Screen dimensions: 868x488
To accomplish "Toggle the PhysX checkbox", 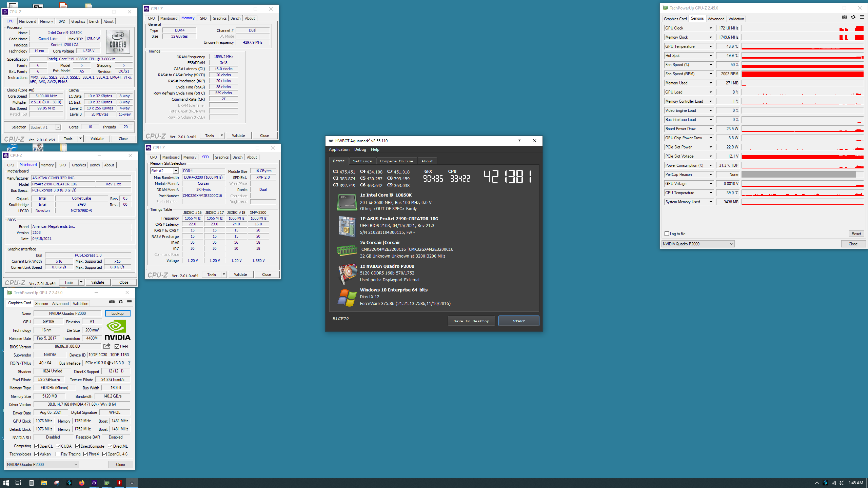I will [85, 454].
